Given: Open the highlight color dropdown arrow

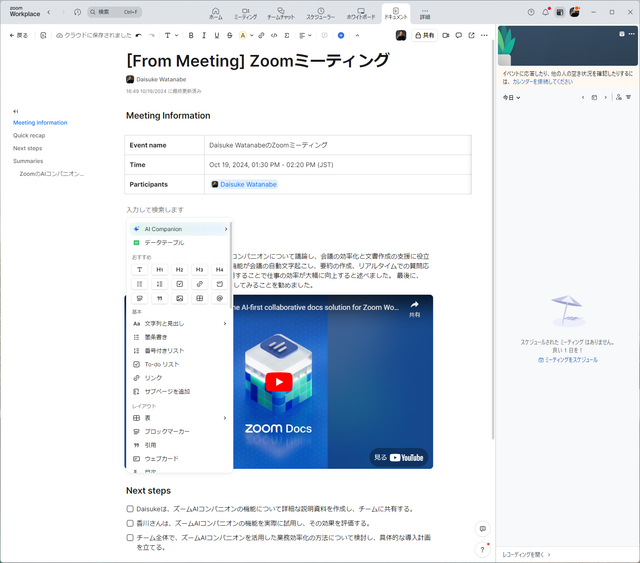Looking at the screenshot, I should tap(251, 36).
